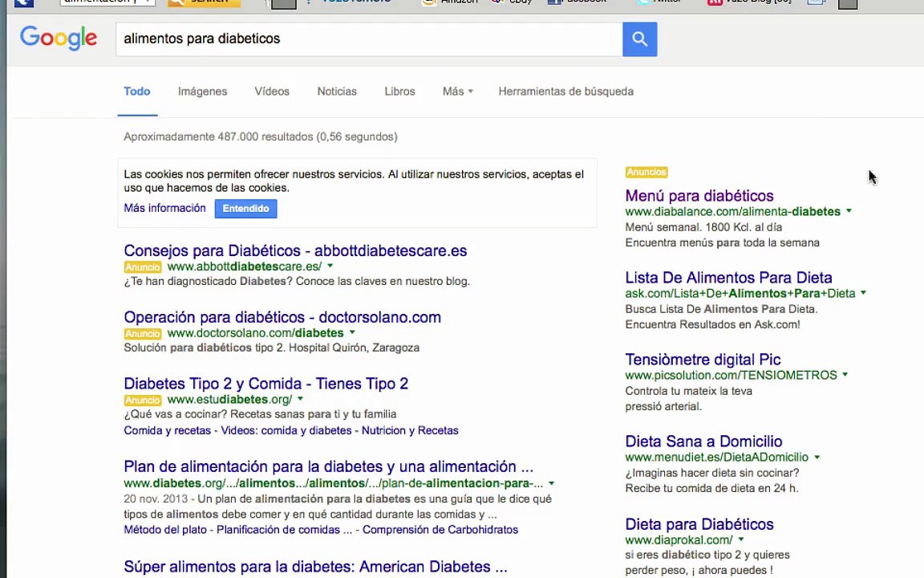Open the 'Dieta Sana a Domicilio' ad
Image resolution: width=924 pixels, height=578 pixels.
703,442
